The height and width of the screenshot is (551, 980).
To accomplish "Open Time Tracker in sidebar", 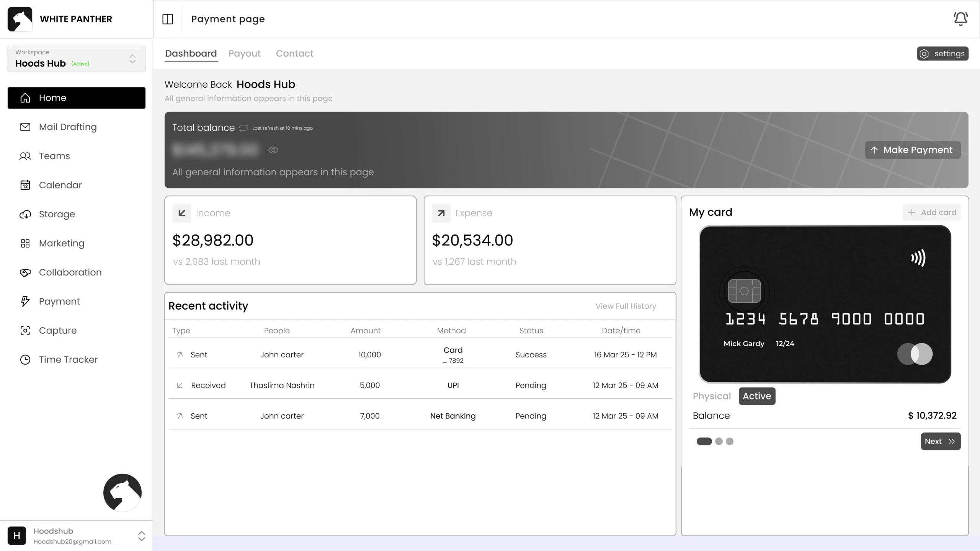I will coord(68,360).
